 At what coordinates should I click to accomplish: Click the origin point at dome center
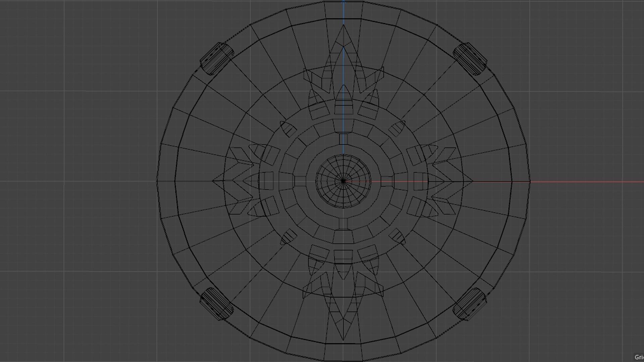pos(343,181)
